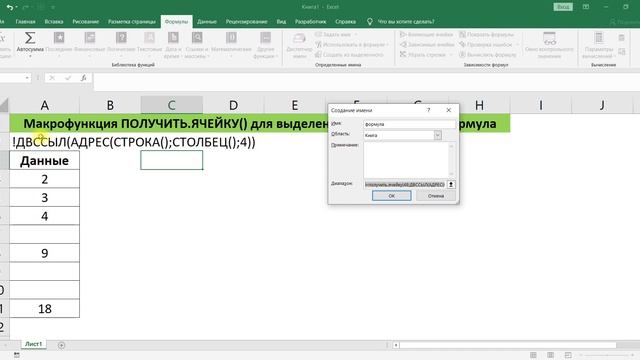Click the Calculate Now icon
The width and height of the screenshot is (640, 360).
(x=621, y=38)
